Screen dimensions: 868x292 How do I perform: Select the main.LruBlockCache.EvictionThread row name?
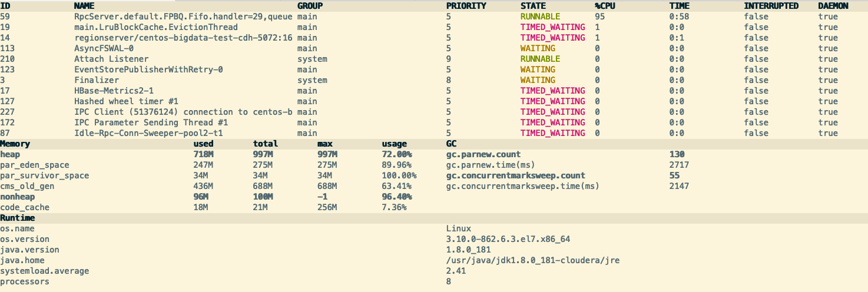tap(156, 27)
